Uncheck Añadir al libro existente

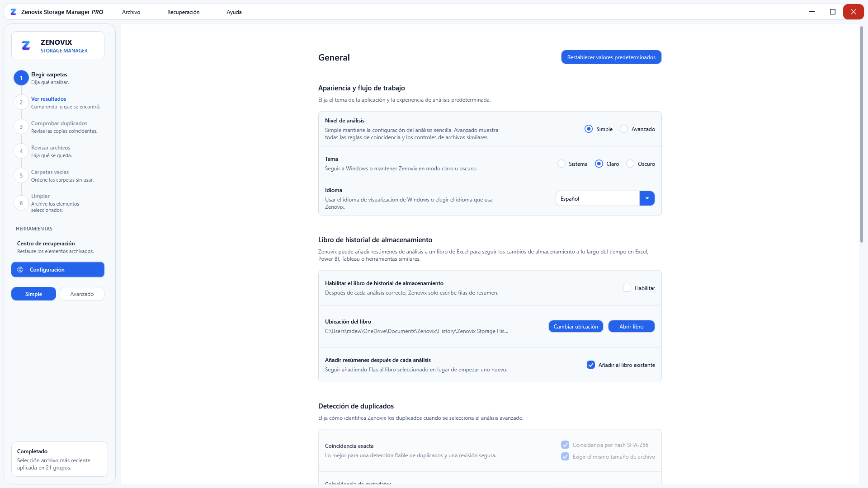591,365
